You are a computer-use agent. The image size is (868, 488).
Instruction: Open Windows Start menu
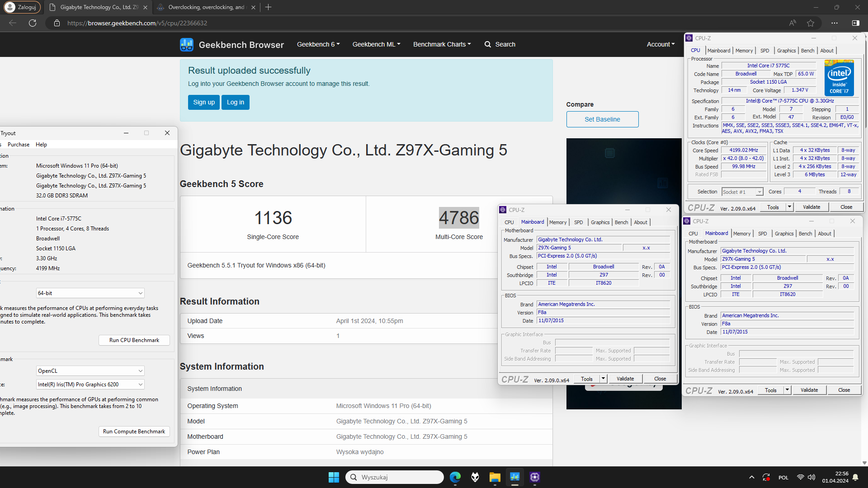tap(334, 477)
